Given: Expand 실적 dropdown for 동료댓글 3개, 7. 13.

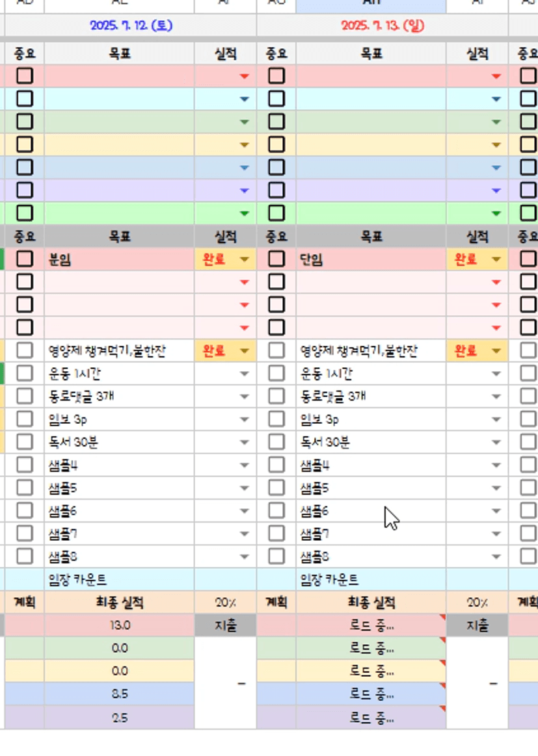Looking at the screenshot, I should [x=496, y=397].
